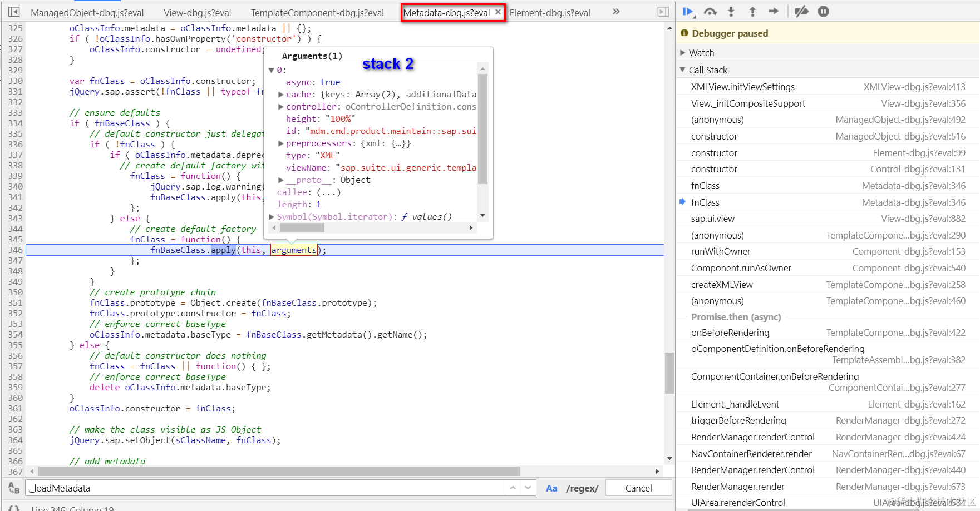Collapse argument 0 in the popup
980x511 pixels.
click(x=272, y=70)
